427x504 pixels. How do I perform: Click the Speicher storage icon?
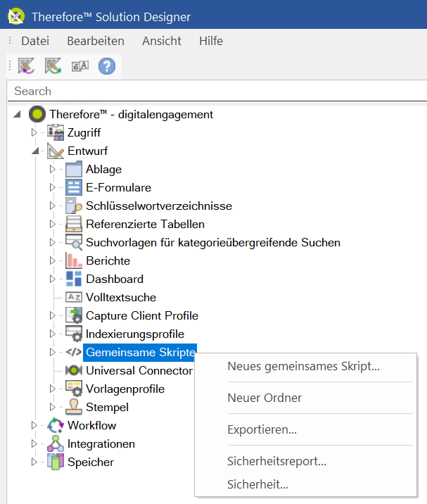(x=56, y=462)
